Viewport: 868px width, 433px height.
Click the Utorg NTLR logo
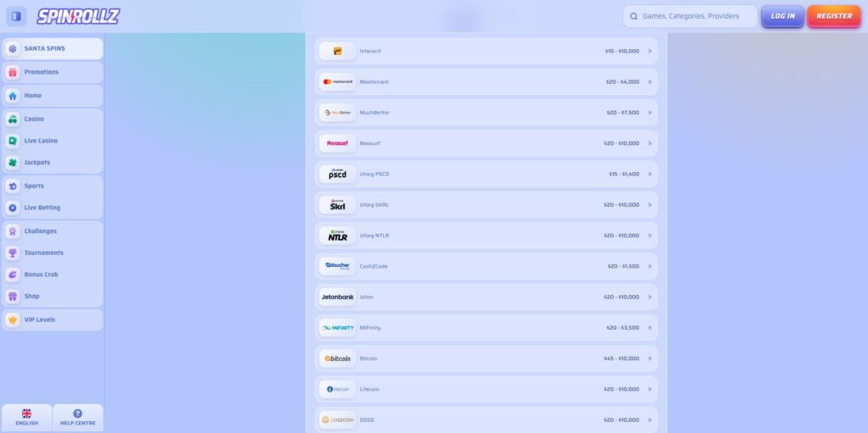point(337,236)
